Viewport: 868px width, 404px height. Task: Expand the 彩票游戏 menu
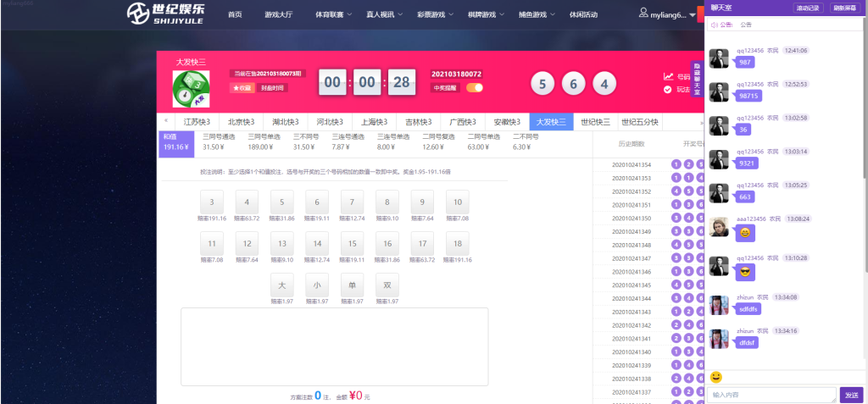[436, 14]
